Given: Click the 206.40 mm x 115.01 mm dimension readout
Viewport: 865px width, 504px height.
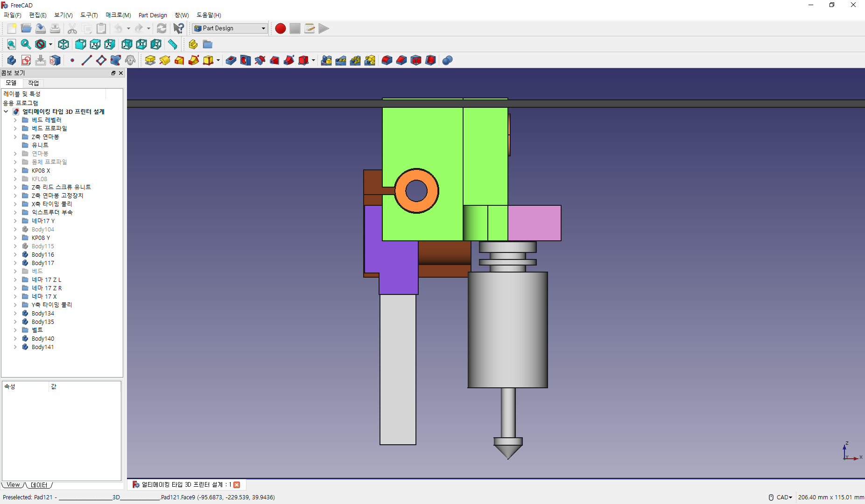Looking at the screenshot, I should point(830,497).
